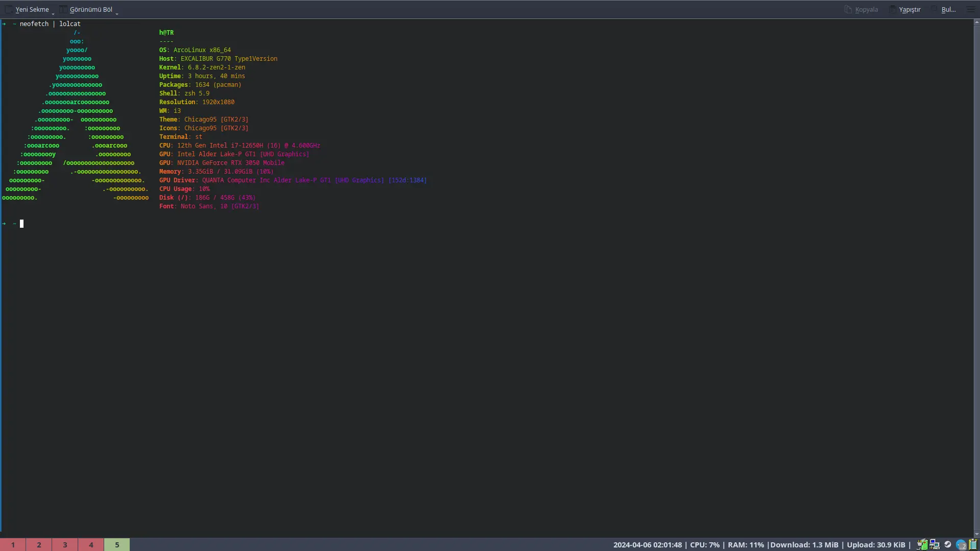Click the 'Theme: Chicago95' line

tap(204, 119)
